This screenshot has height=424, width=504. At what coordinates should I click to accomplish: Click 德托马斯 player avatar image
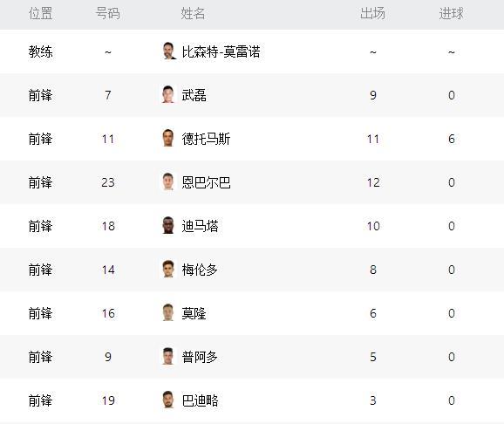click(x=169, y=139)
